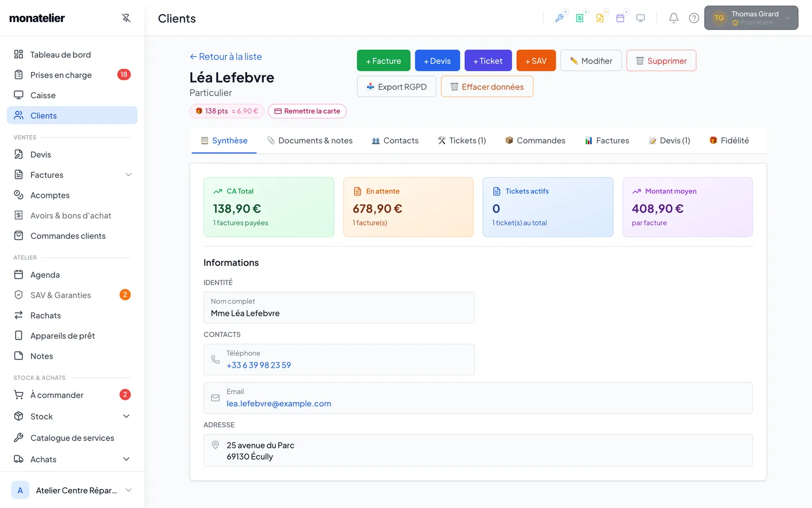Open Acomptes in sidebar
The width and height of the screenshot is (812, 508).
(72, 195)
